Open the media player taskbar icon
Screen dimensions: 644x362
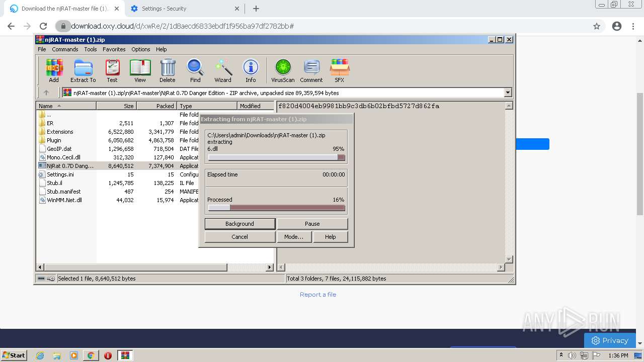74,355
